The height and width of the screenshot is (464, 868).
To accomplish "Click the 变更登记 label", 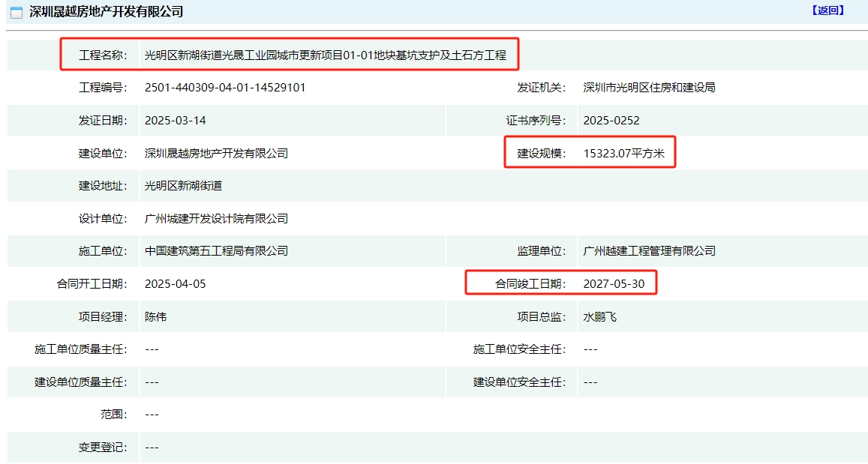I will 103,448.
